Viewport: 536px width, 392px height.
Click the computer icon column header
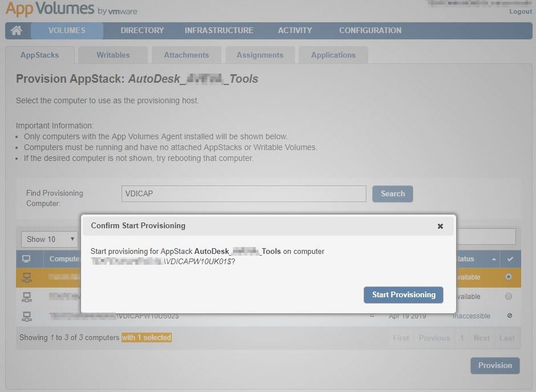coord(26,259)
